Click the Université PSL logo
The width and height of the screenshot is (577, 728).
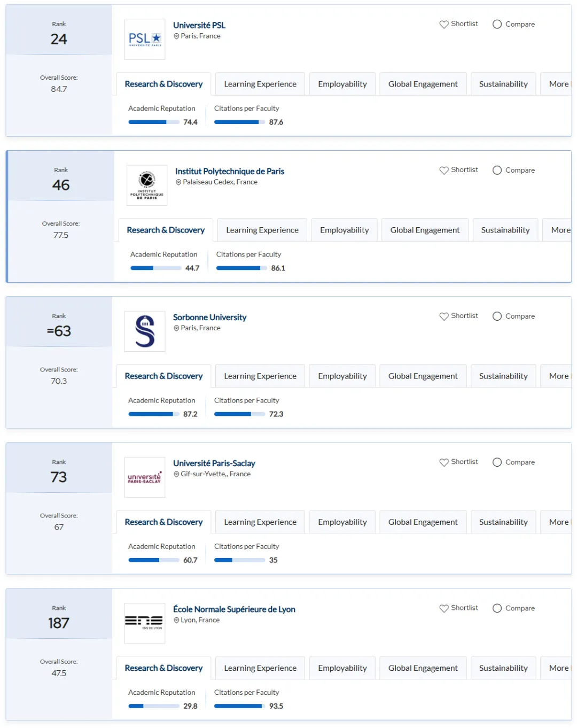coord(145,40)
